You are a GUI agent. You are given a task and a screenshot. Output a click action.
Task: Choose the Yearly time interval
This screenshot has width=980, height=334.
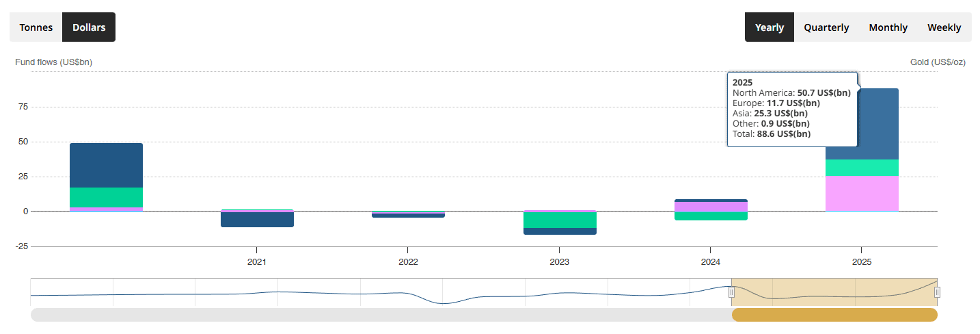pos(769,27)
